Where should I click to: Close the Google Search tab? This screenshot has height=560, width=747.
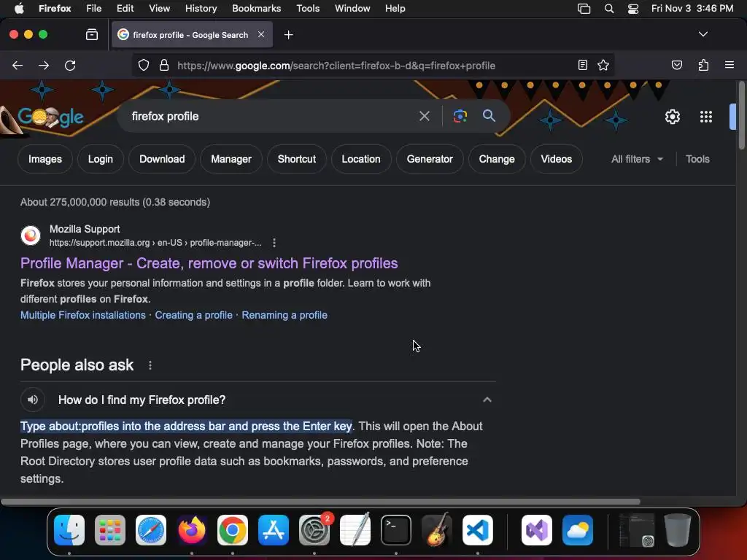click(261, 34)
